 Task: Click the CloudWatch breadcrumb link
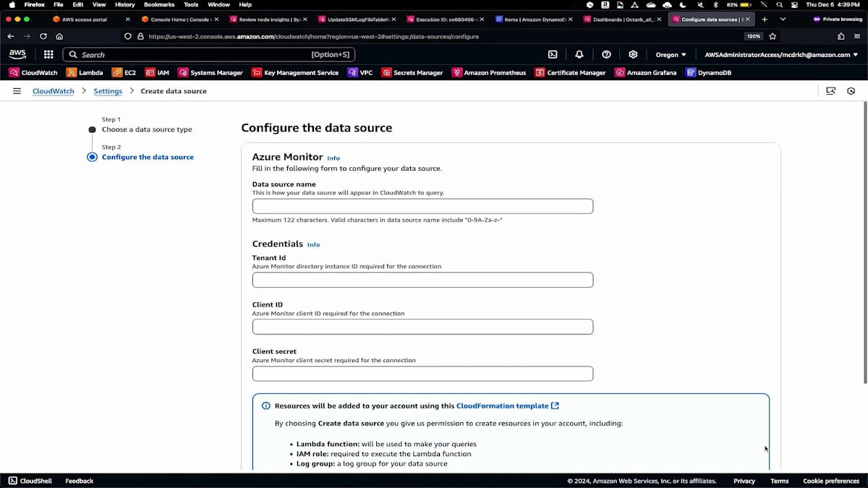point(54,91)
